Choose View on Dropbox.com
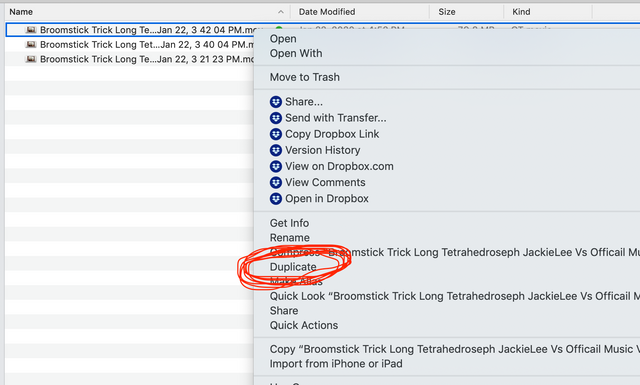The image size is (640, 385). [x=339, y=166]
